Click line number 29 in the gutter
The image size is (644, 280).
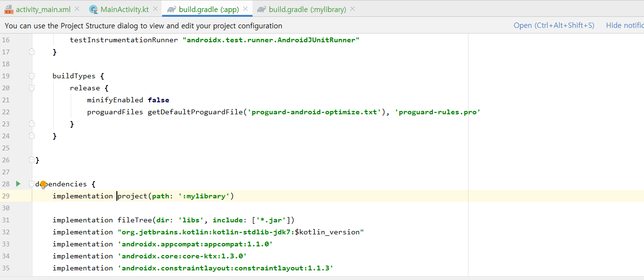coord(6,196)
